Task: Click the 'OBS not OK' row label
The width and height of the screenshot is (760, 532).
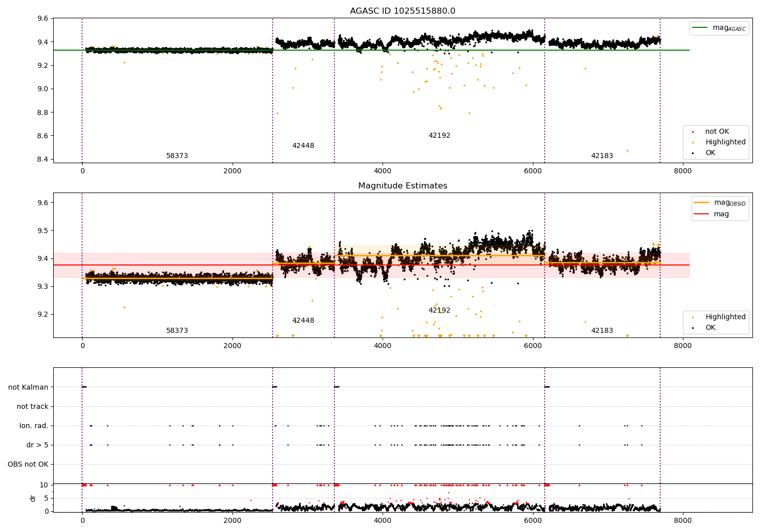Action: tap(28, 464)
